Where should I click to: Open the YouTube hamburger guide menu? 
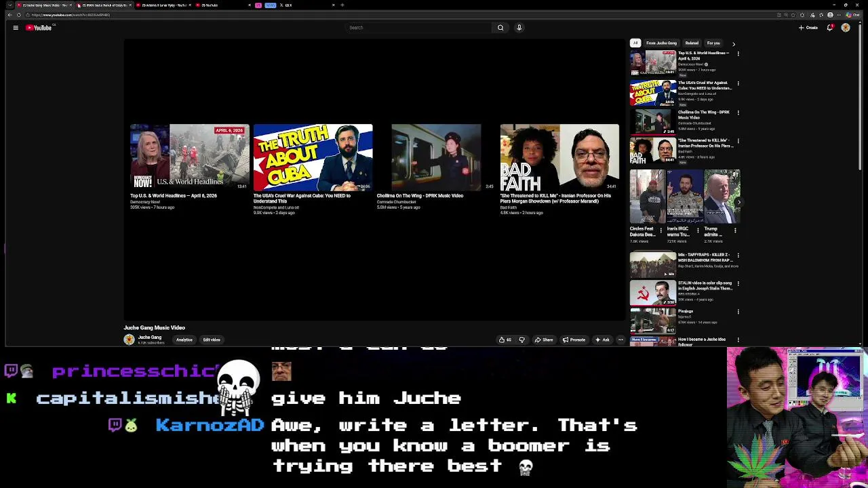pos(15,28)
